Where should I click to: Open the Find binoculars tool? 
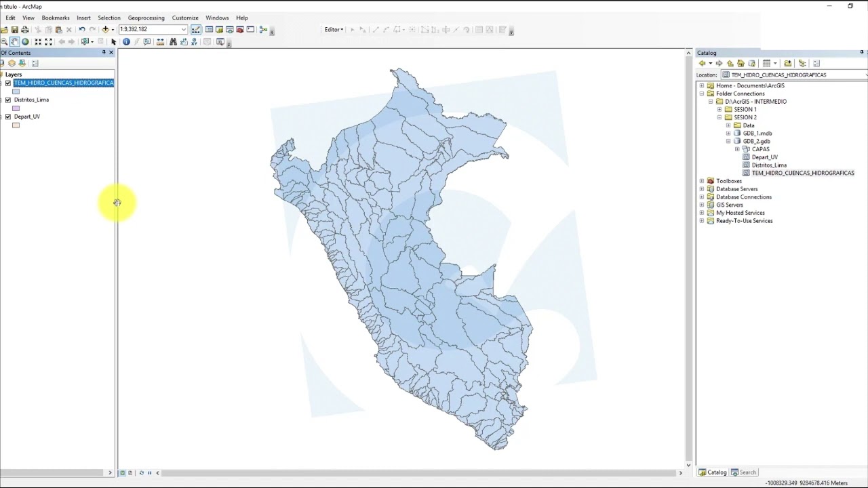pos(173,41)
